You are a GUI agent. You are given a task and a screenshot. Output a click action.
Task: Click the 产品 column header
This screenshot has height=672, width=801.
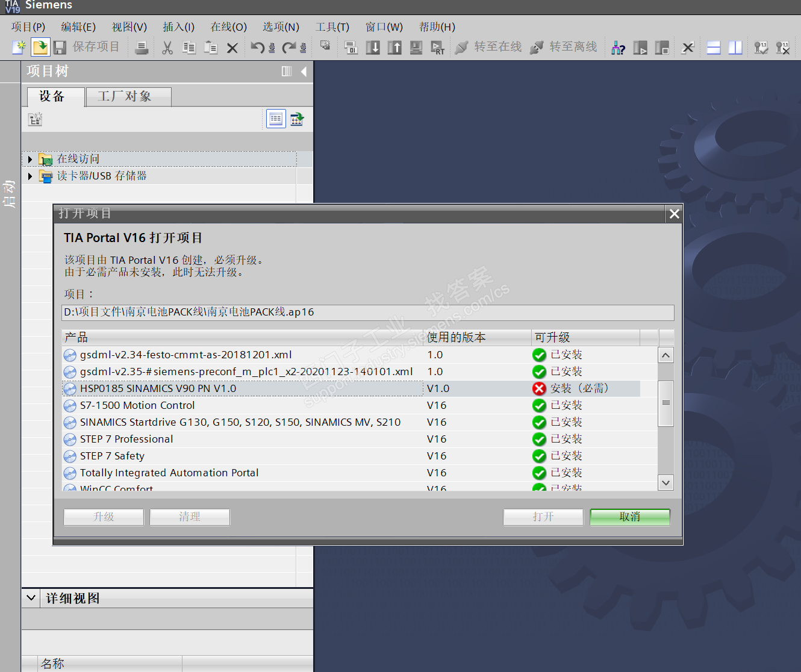coord(243,337)
